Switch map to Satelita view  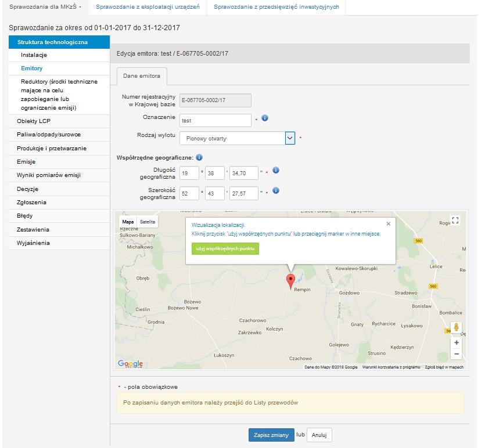point(147,222)
